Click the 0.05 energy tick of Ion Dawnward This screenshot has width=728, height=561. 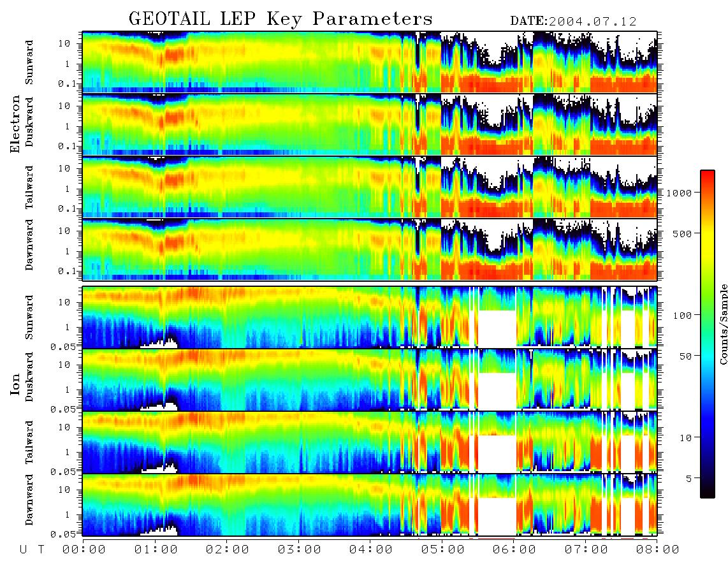click(64, 534)
